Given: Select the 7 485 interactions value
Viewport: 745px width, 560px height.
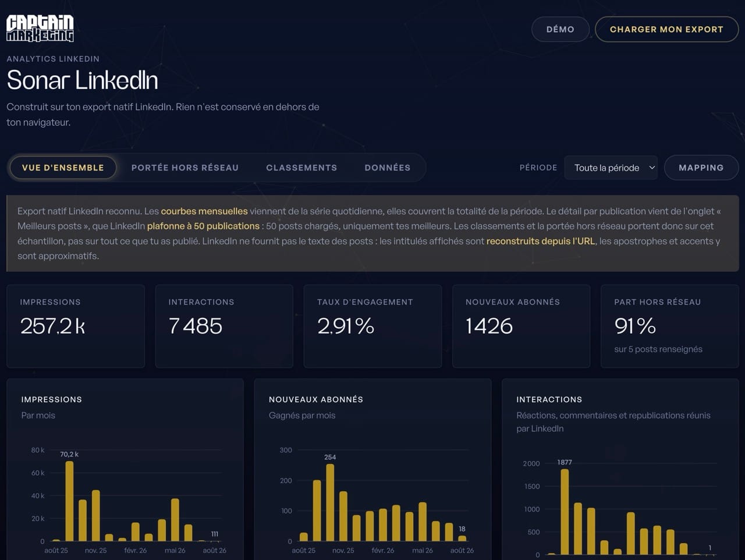Looking at the screenshot, I should [196, 326].
